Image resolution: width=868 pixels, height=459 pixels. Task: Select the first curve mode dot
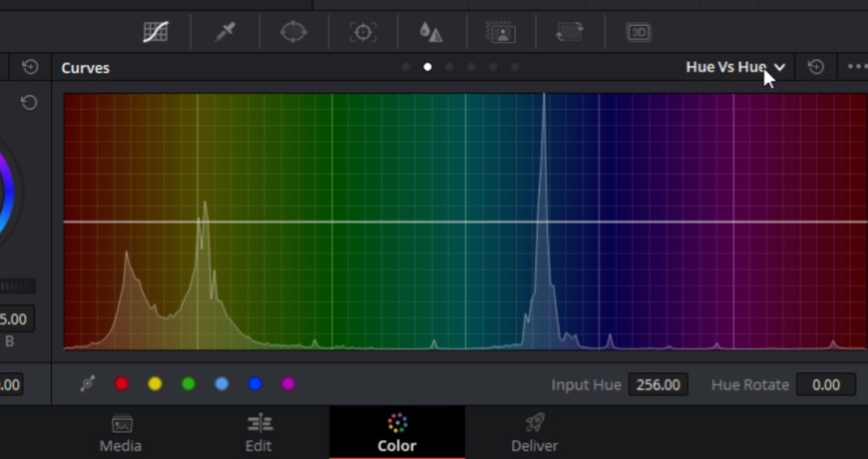pos(406,68)
